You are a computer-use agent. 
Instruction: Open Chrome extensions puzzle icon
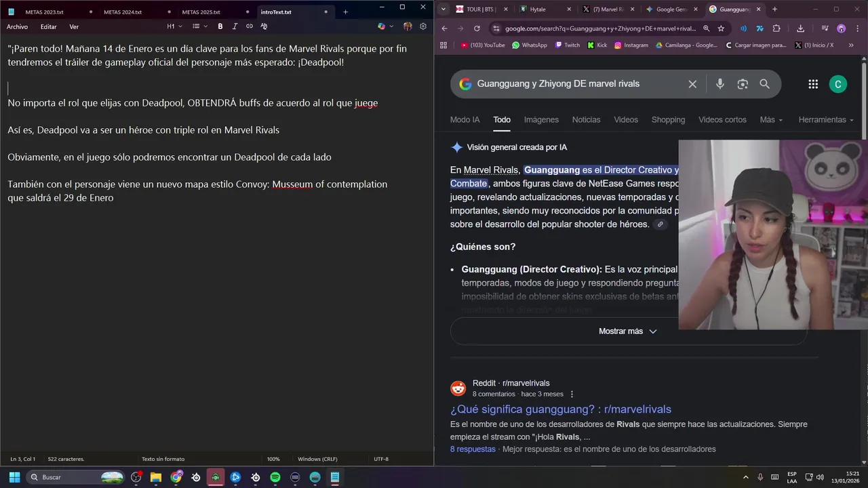pyautogui.click(x=776, y=28)
